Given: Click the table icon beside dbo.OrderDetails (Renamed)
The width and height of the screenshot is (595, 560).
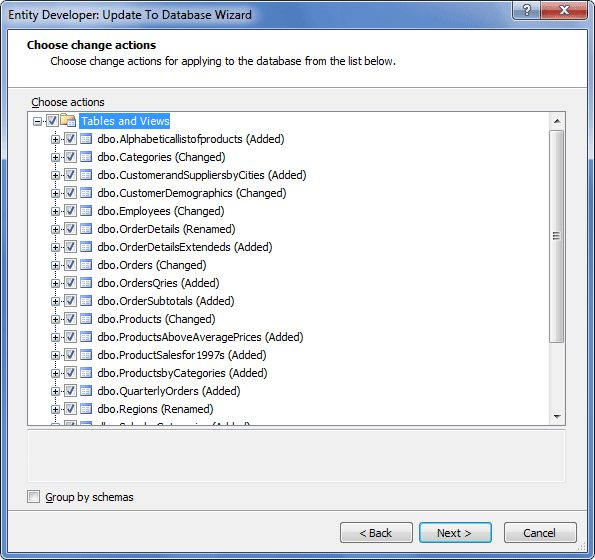Looking at the screenshot, I should 86,229.
